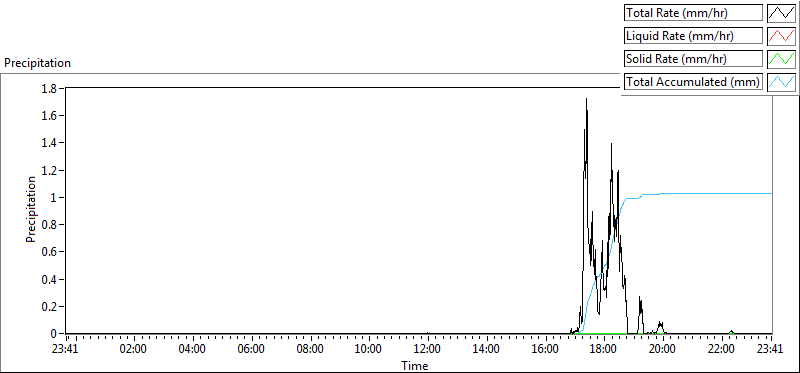Click the Total Rate plot style icon
This screenshot has height=373, width=800.
(x=781, y=13)
